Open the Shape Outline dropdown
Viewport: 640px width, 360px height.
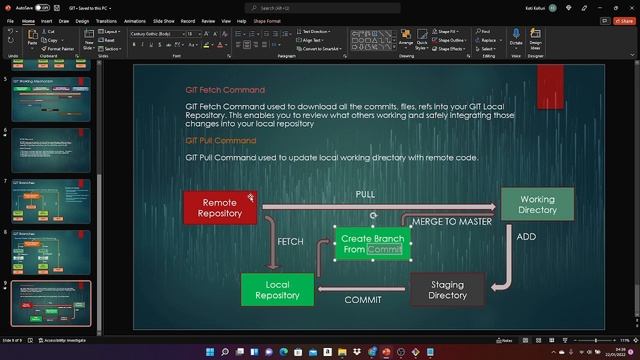point(449,40)
